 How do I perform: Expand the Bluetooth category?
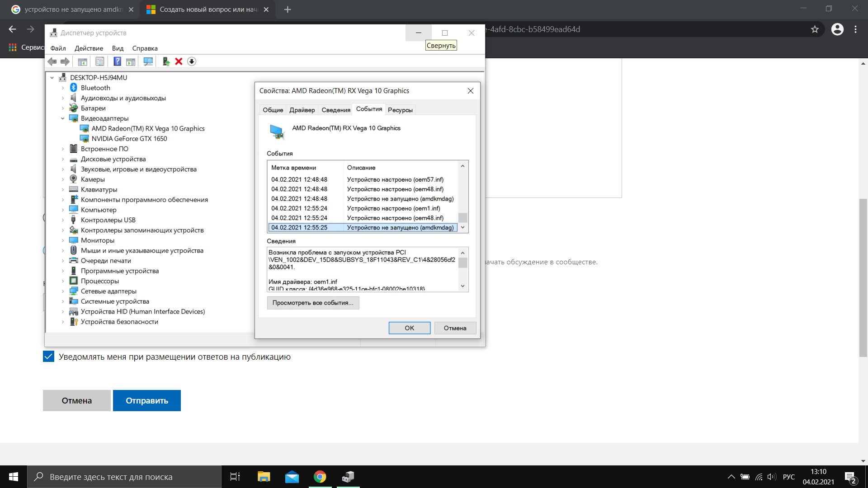click(x=63, y=88)
